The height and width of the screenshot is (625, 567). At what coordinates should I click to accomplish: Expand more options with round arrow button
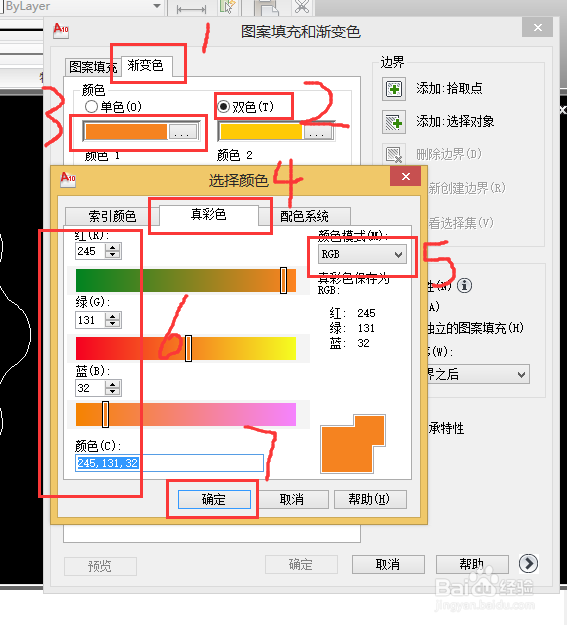528,564
